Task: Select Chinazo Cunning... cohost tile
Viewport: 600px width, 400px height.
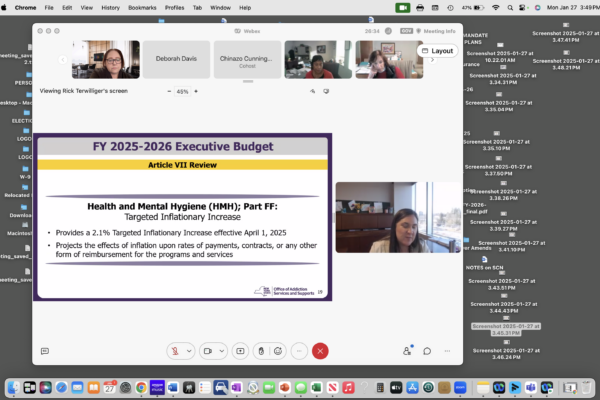Action: (247, 59)
